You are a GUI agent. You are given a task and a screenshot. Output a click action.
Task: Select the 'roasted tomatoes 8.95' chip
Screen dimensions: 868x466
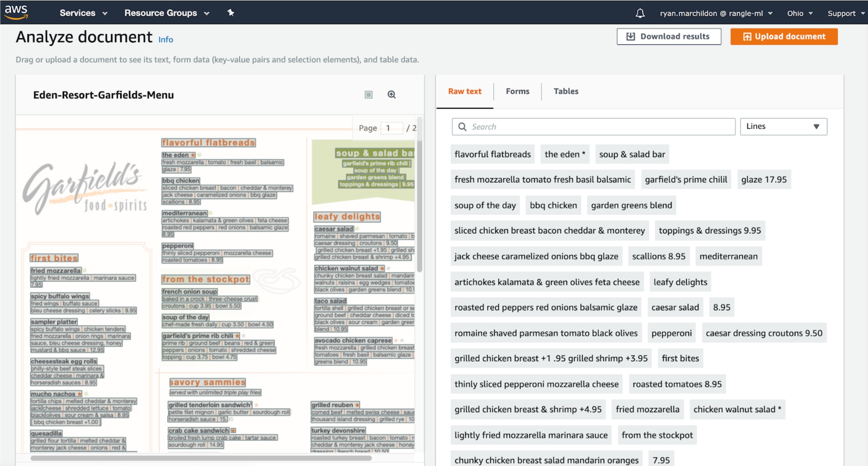pyautogui.click(x=677, y=385)
